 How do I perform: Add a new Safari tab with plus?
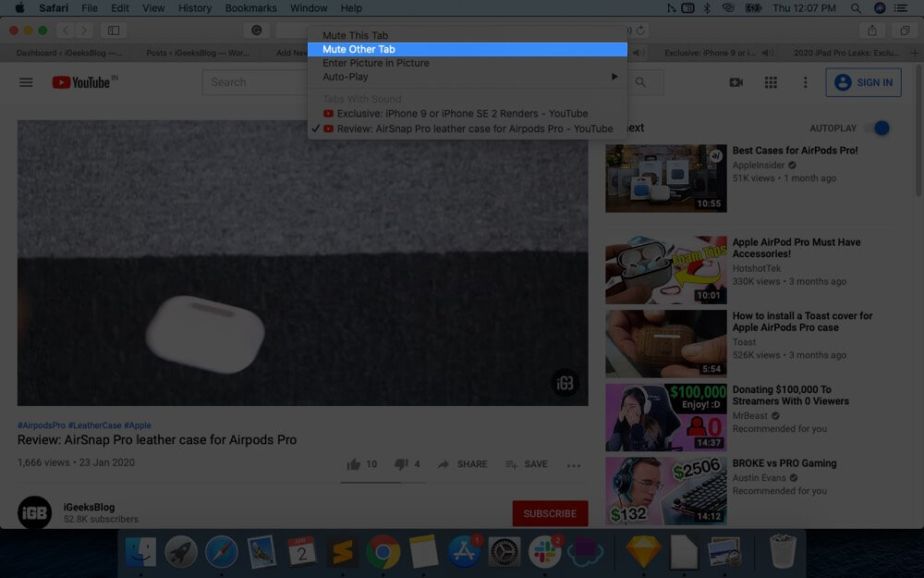pos(914,53)
